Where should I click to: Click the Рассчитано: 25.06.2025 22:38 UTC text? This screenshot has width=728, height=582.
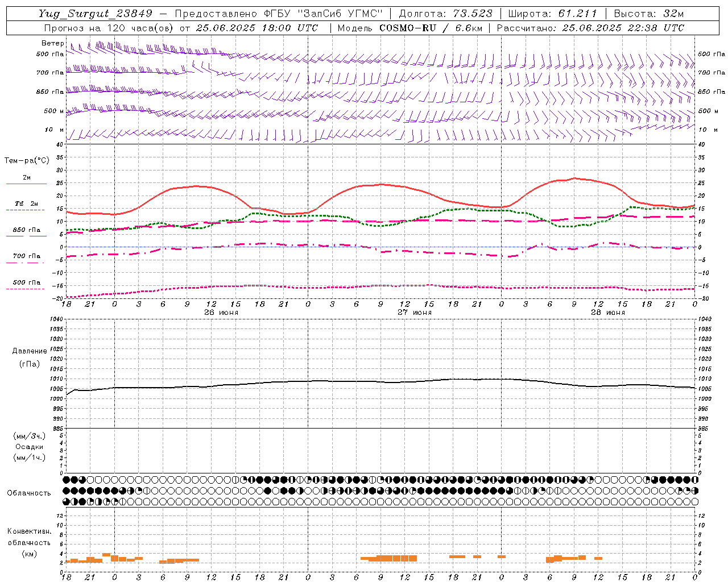click(590, 28)
